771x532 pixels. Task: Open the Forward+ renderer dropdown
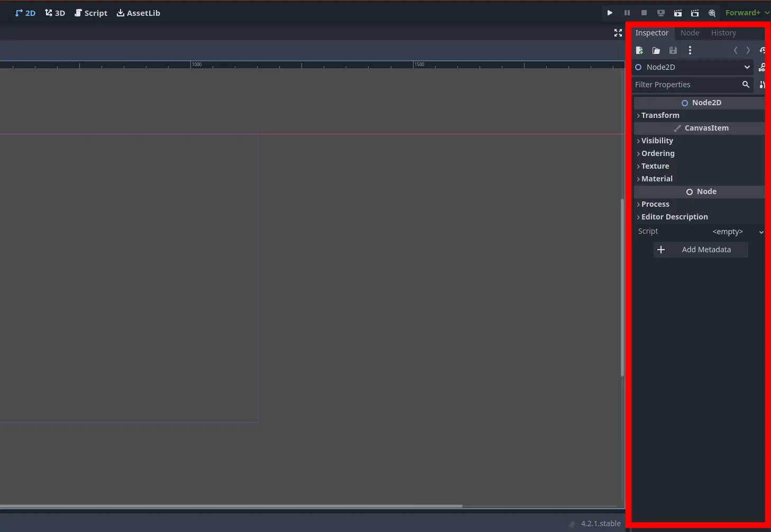point(747,13)
